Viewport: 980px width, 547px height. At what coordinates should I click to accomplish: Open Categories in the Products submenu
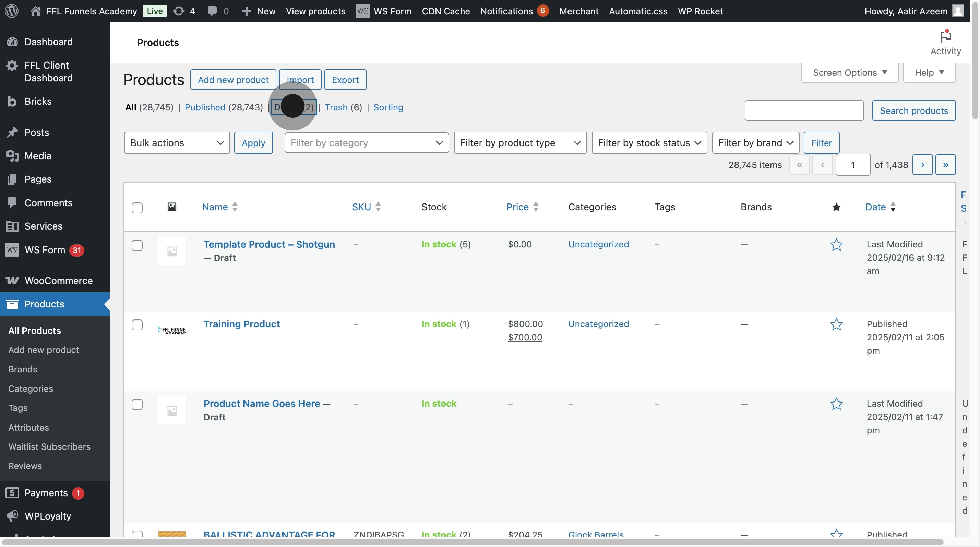coord(31,389)
